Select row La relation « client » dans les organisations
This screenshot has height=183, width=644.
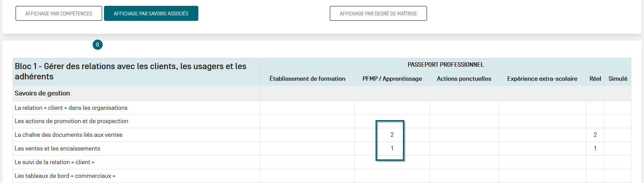[x=71, y=108]
